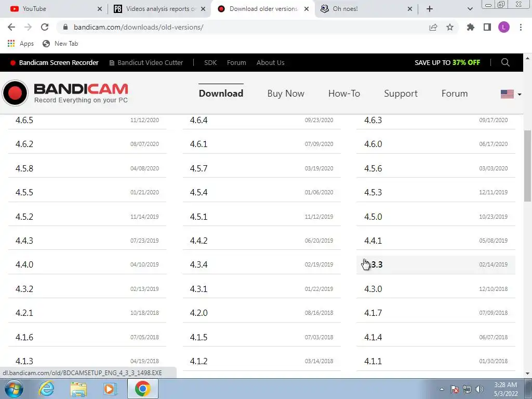
Task: Download Bandicam version 4.4.1
Action: pos(436,241)
